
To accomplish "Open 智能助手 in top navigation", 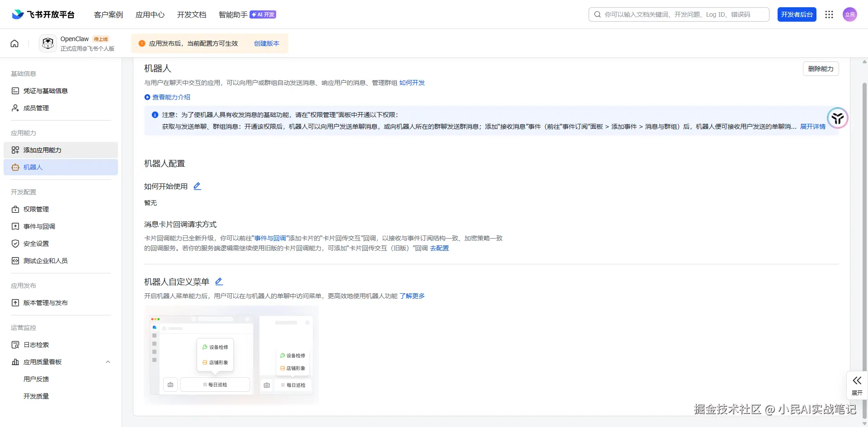I will click(233, 14).
